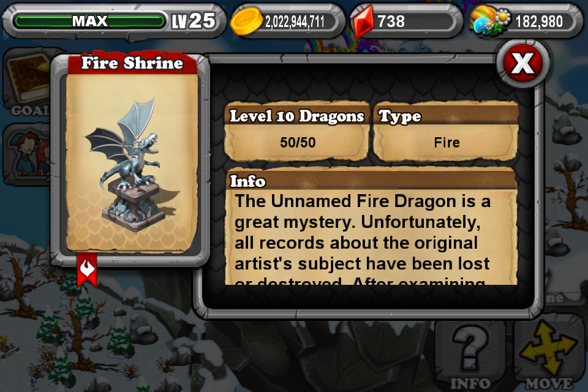Tap the green MAX experience bar
Viewport: 588px width, 392px height.
(x=89, y=21)
